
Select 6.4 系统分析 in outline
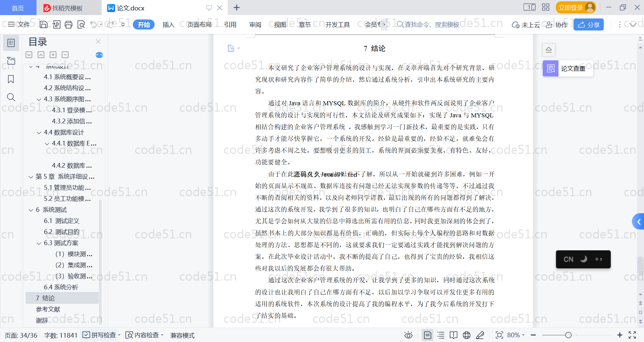coord(61,287)
